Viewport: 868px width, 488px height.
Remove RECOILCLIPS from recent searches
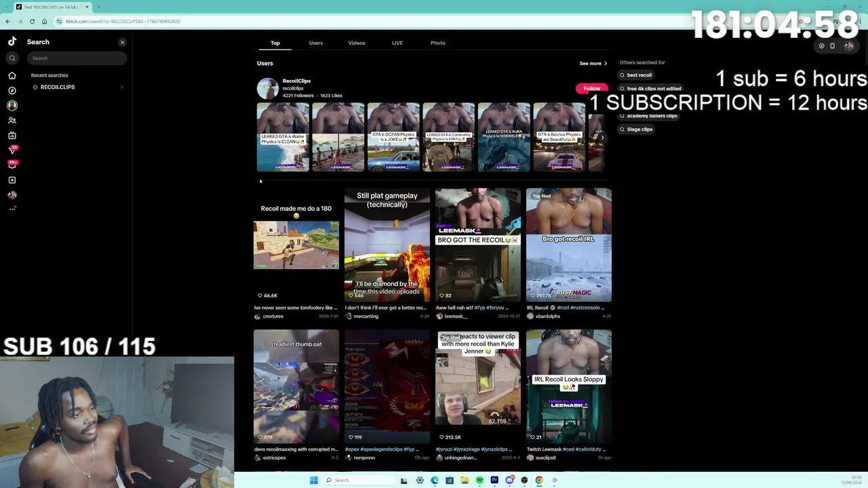pyautogui.click(x=122, y=87)
